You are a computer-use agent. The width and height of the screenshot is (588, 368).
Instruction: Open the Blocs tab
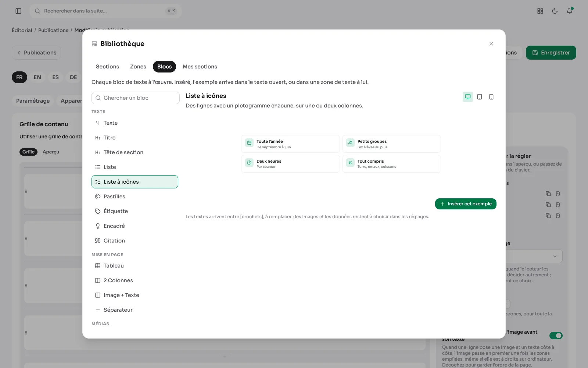[x=164, y=67]
